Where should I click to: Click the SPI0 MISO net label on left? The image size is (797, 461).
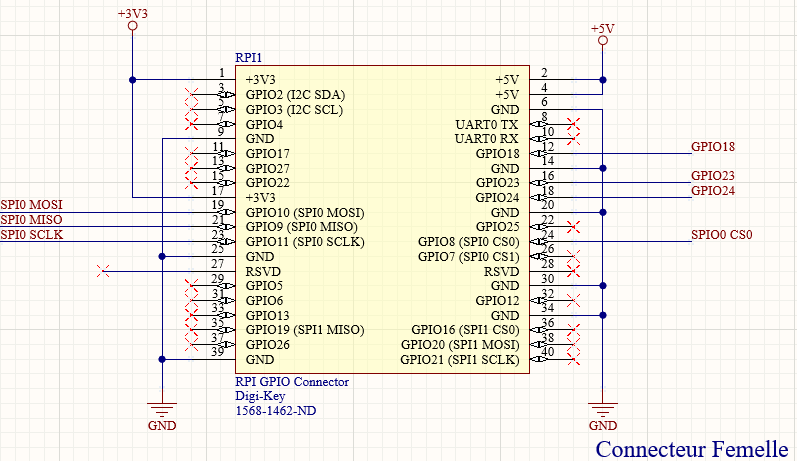(31, 220)
